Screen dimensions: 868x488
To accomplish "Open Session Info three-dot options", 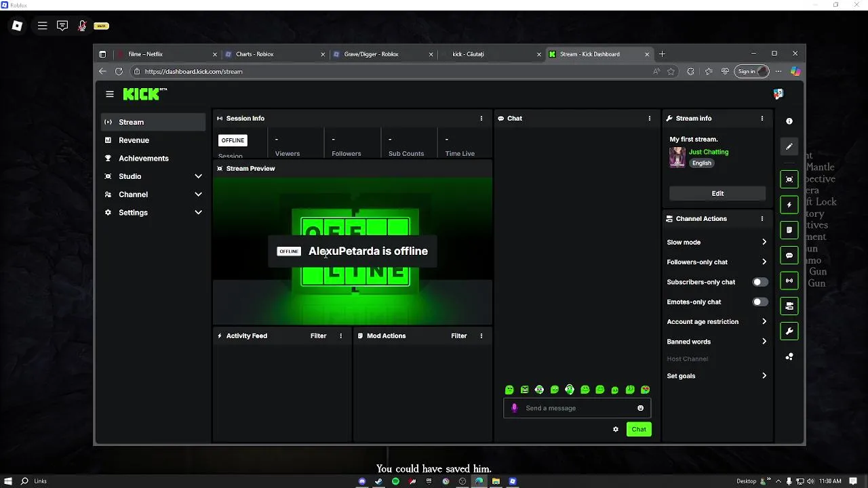I will [481, 118].
